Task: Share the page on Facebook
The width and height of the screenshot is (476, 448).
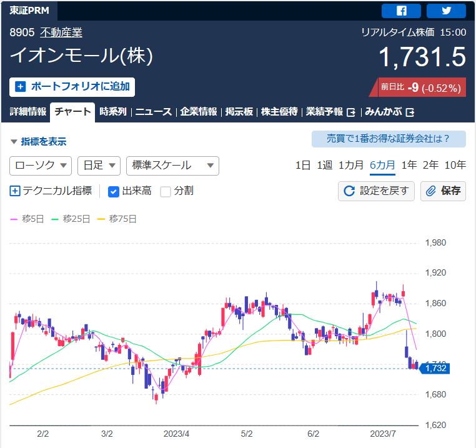Action: coord(401,11)
